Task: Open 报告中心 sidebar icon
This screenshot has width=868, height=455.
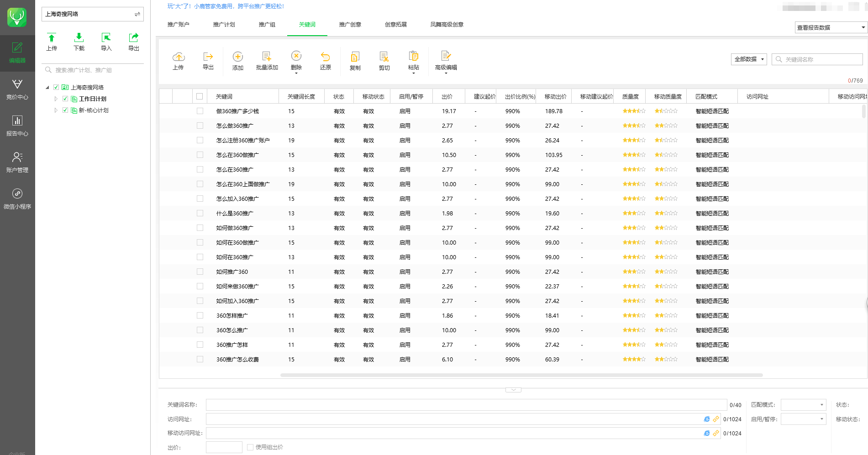Action: (x=17, y=126)
